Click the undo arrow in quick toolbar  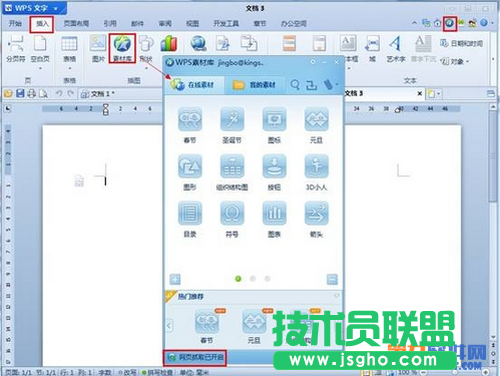pos(59,94)
